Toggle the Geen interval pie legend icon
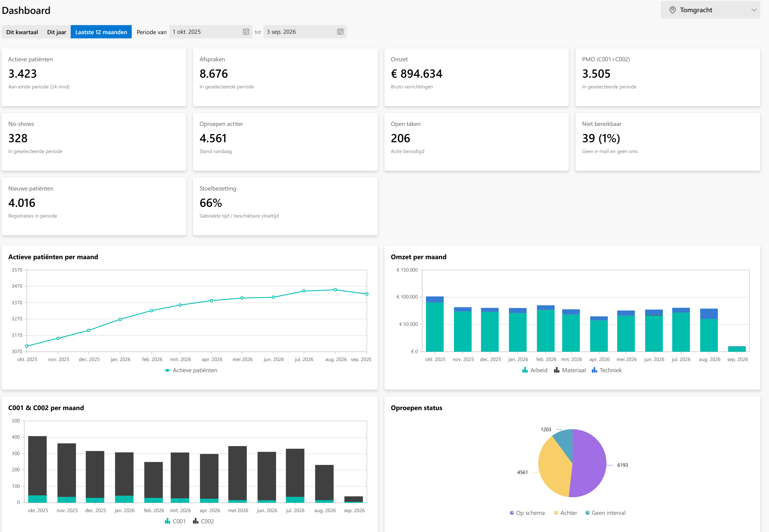 click(x=588, y=513)
